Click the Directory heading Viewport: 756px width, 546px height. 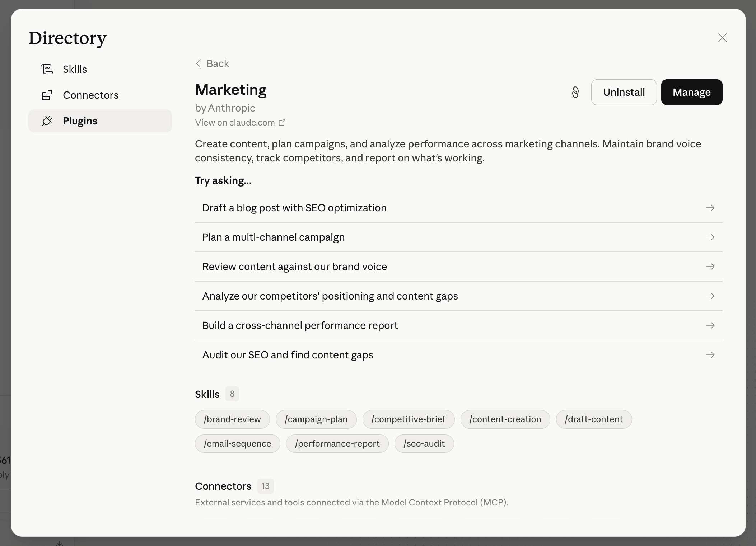pyautogui.click(x=67, y=38)
